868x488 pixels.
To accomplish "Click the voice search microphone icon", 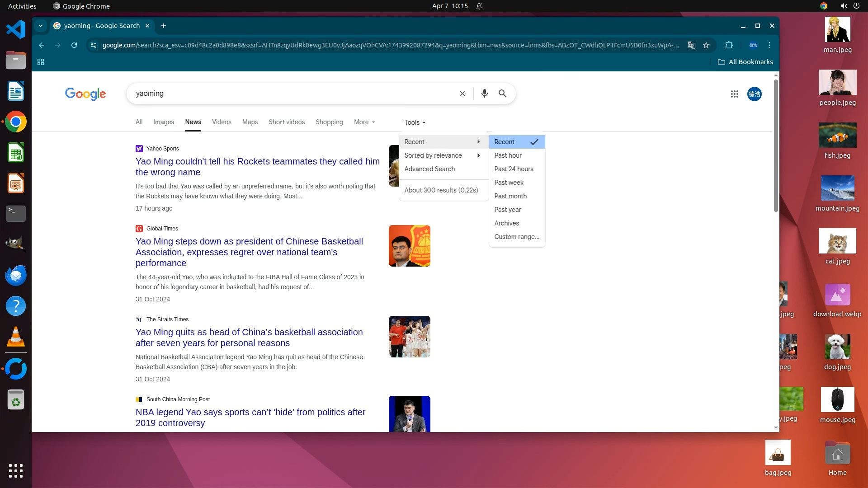I will (484, 94).
